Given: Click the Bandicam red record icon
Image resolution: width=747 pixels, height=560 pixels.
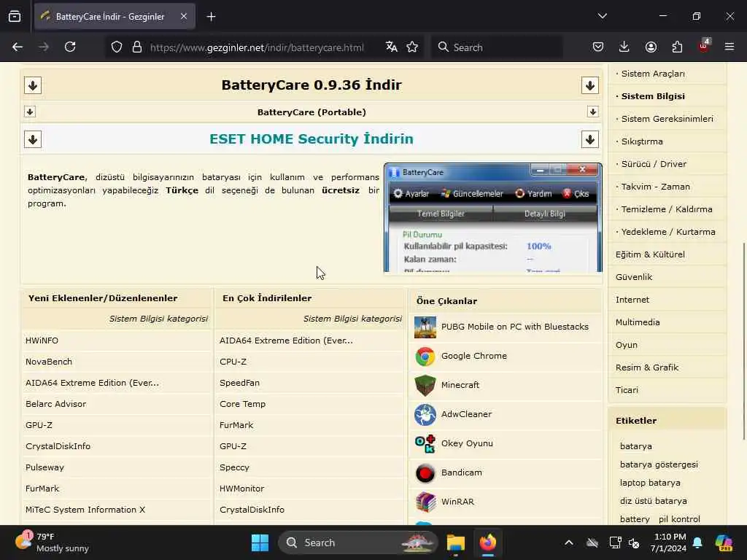Looking at the screenshot, I should coord(425,472).
